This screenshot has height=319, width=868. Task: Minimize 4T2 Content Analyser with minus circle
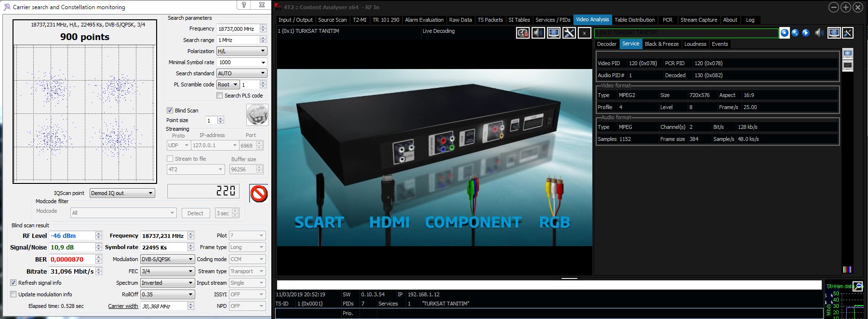pos(834,7)
